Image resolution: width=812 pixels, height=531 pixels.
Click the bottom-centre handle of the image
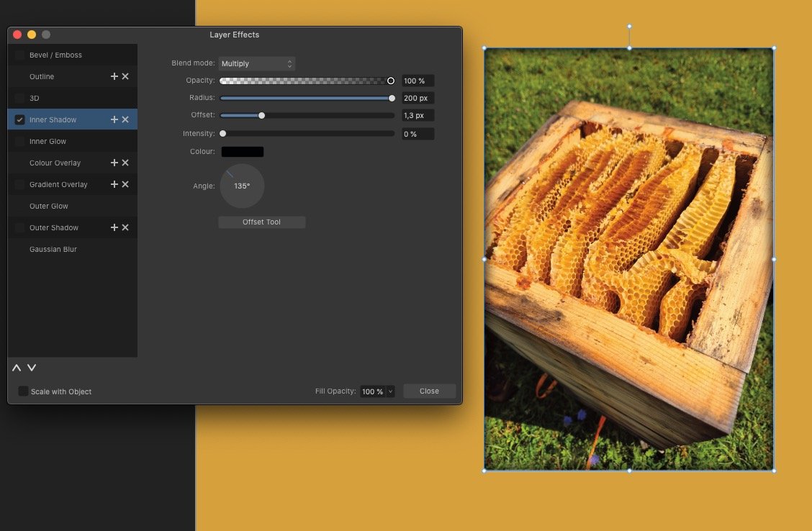click(x=629, y=471)
